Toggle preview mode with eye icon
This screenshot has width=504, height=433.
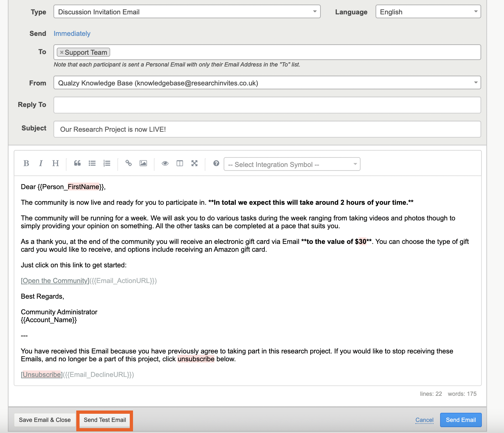[x=165, y=163]
